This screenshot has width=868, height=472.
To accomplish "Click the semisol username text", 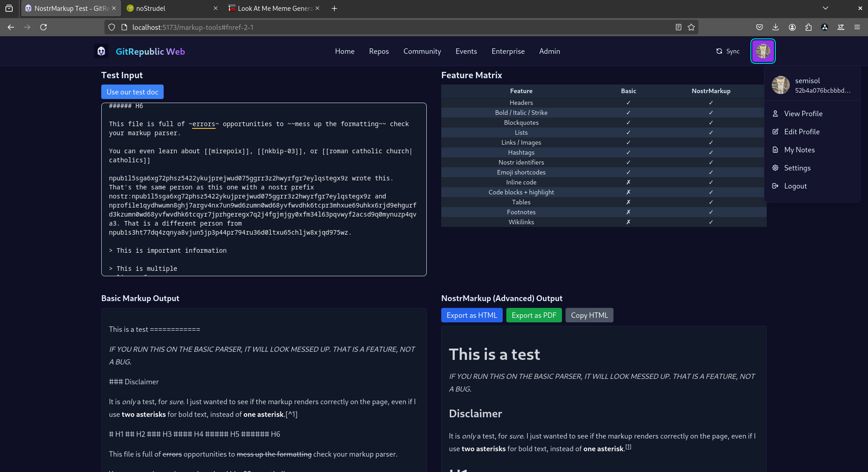I will tap(807, 80).
